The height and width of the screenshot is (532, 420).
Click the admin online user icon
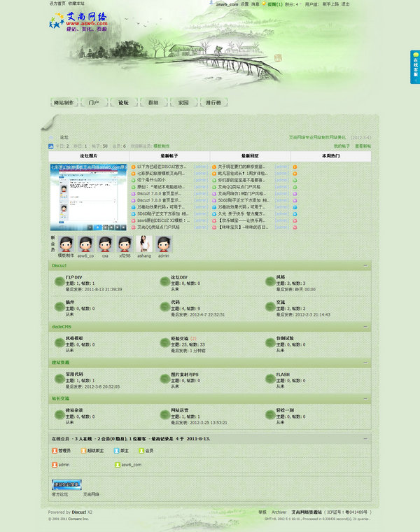55,464
